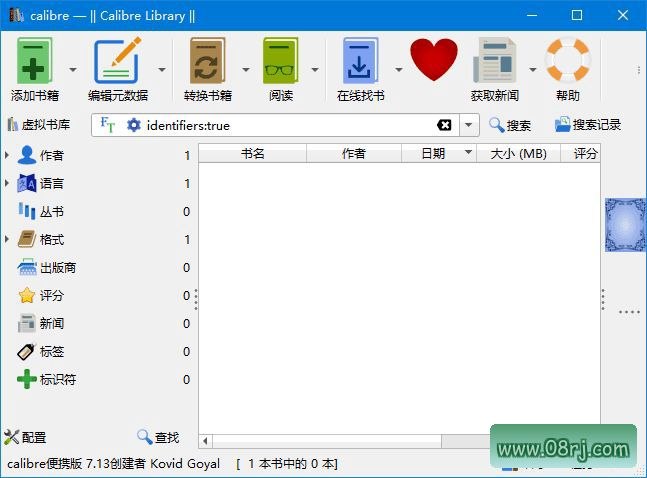Open dropdown arrow next to 转换书籍
The height and width of the screenshot is (478, 647).
246,69
